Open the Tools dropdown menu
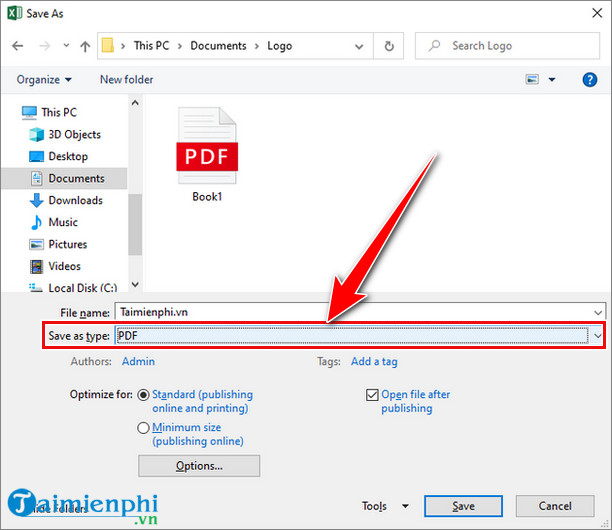The width and height of the screenshot is (612, 530). coord(385,506)
